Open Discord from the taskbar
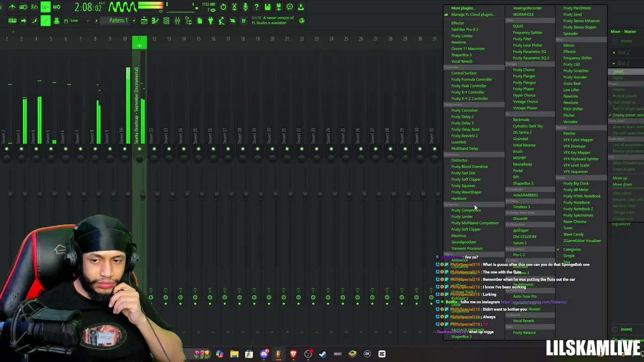This screenshot has width=644, height=362. click(264, 354)
